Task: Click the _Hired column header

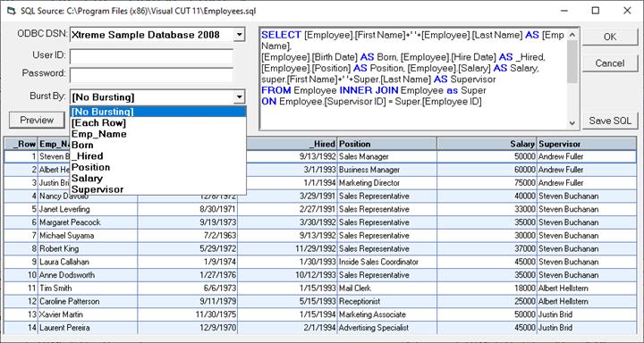Action: point(287,144)
